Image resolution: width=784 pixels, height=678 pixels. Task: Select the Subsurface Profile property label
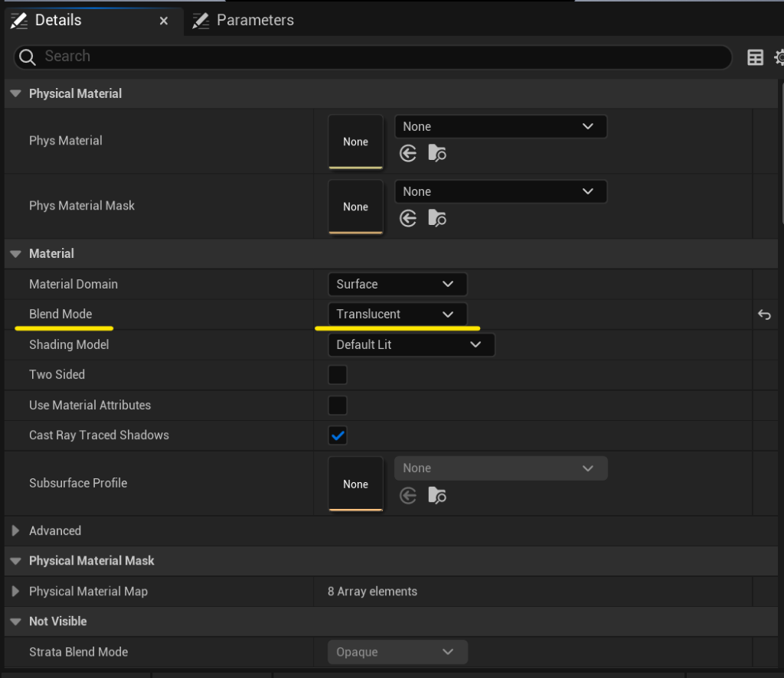[78, 483]
